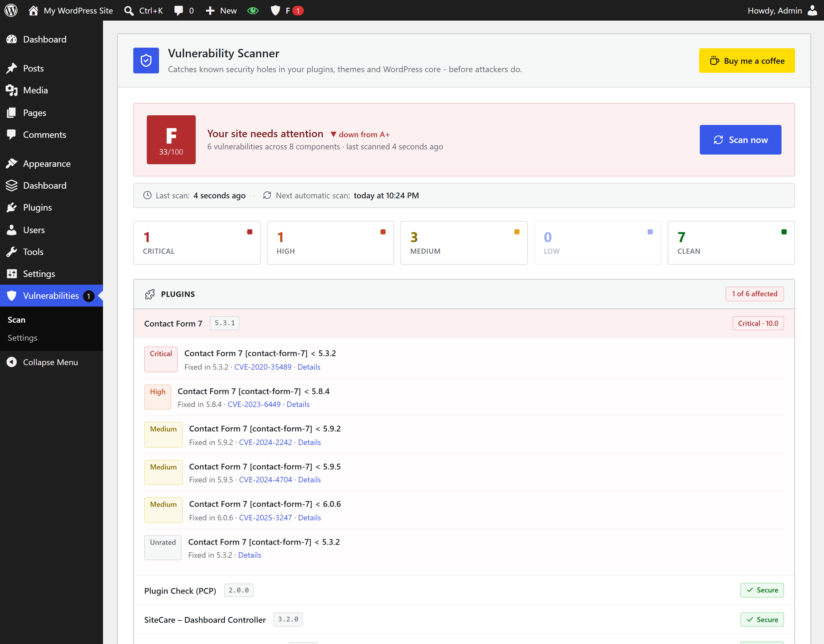This screenshot has height=644, width=824.
Task: Open CVE-2023-6449 link
Action: tap(254, 404)
